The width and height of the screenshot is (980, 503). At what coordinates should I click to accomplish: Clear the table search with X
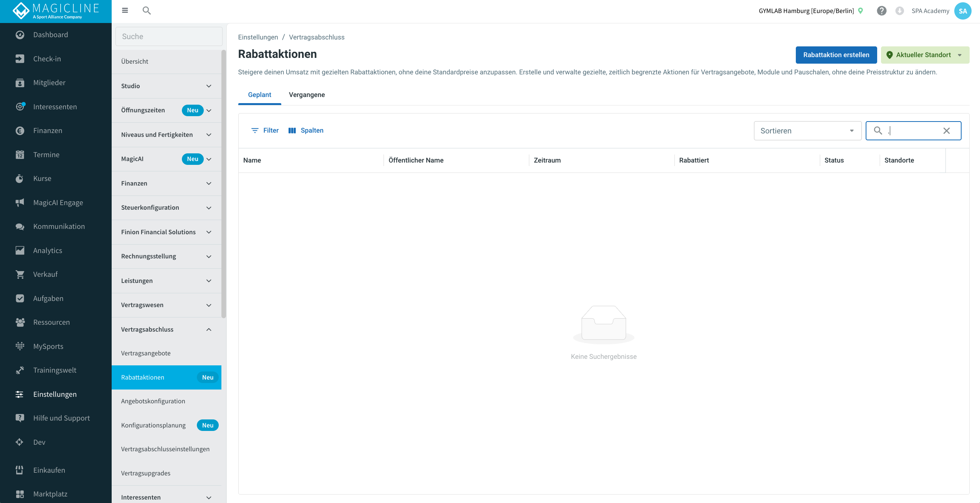click(947, 131)
